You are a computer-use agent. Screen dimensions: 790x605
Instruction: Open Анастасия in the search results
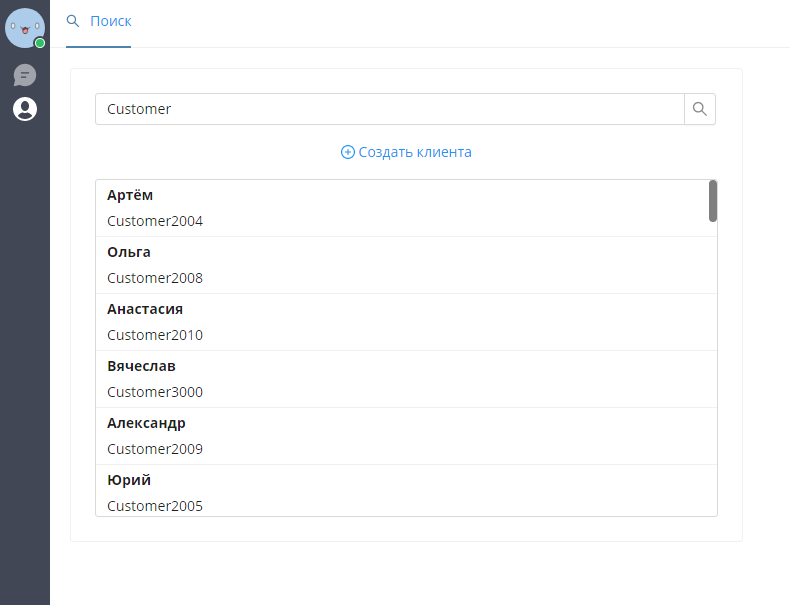(x=406, y=322)
